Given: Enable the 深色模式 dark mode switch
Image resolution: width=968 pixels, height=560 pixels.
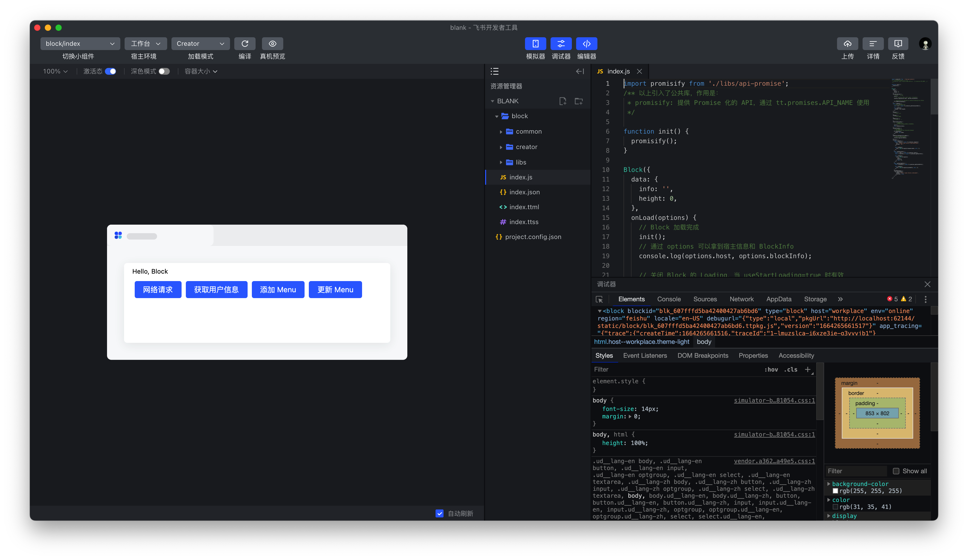Looking at the screenshot, I should coord(164,71).
